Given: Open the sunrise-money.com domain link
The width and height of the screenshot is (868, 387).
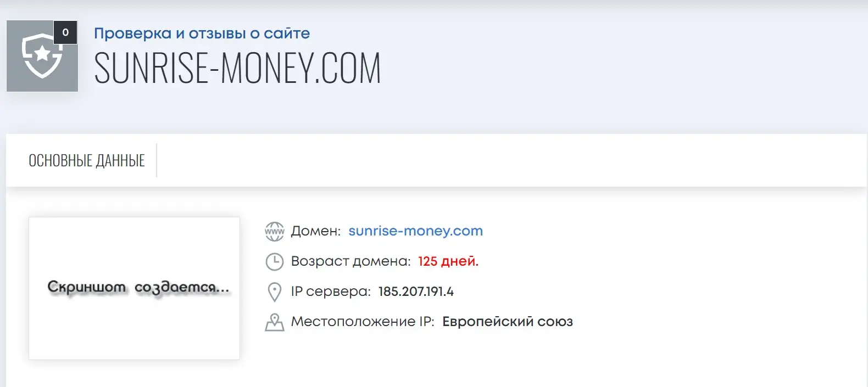Looking at the screenshot, I should click(x=416, y=231).
